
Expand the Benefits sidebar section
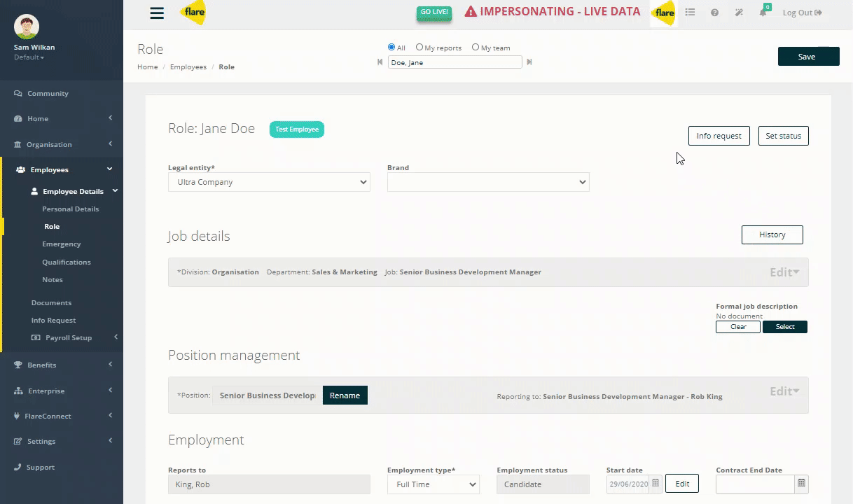pos(110,365)
